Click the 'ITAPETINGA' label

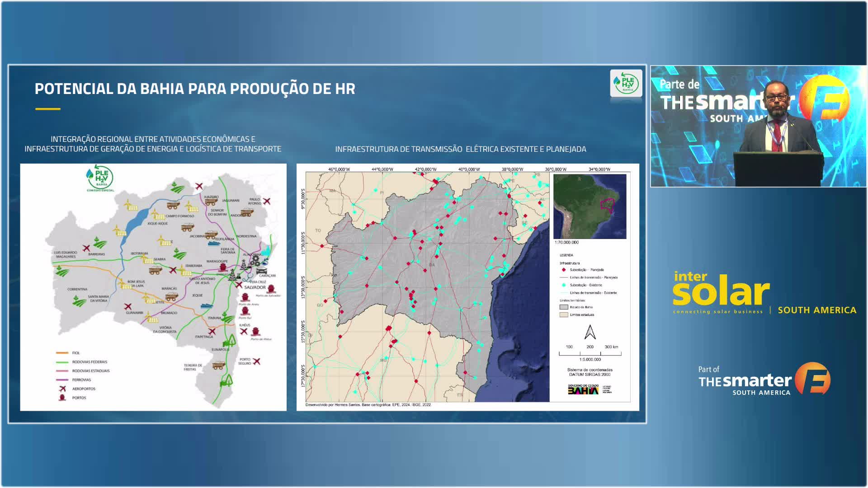pyautogui.click(x=204, y=337)
